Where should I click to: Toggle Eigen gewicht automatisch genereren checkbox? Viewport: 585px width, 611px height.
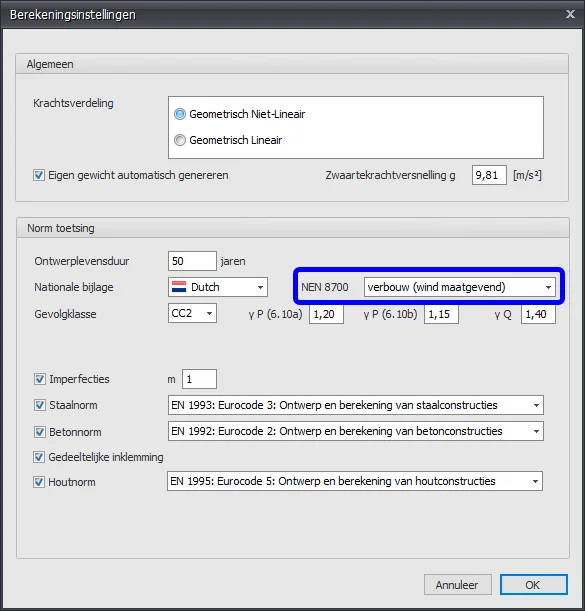pos(39,175)
